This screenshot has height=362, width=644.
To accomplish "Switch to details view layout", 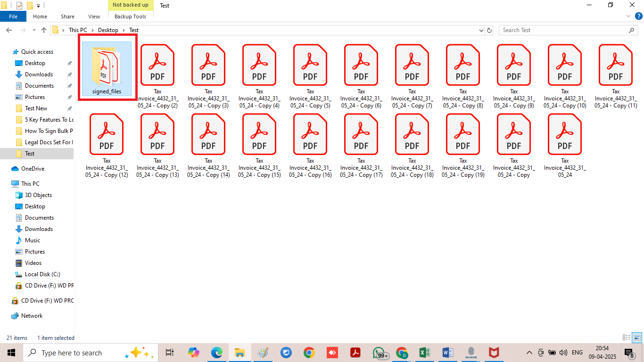I will click(x=627, y=337).
